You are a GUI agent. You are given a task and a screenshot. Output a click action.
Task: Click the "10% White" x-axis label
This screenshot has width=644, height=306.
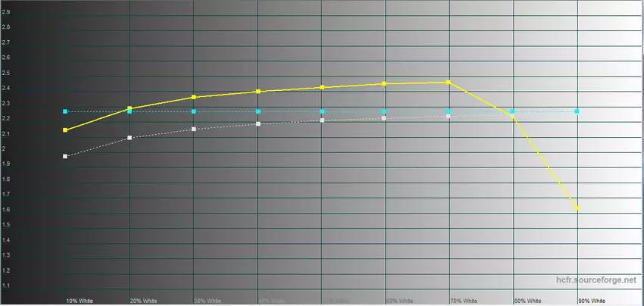pos(80,300)
